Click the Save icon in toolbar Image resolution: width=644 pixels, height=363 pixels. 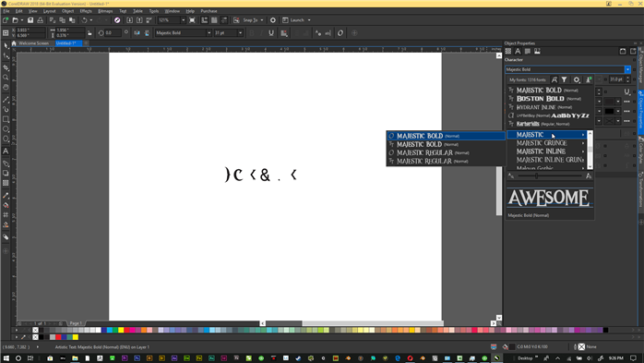[x=30, y=20]
